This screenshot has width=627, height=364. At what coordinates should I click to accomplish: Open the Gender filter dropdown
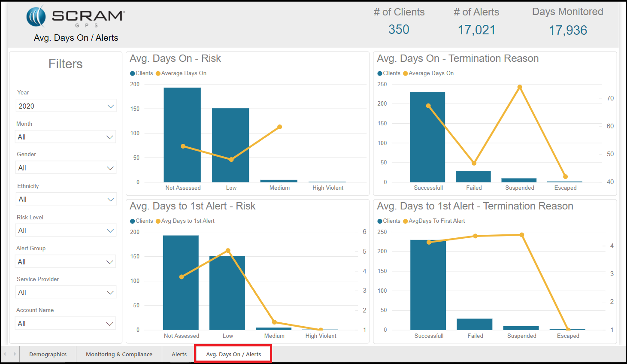click(x=66, y=168)
